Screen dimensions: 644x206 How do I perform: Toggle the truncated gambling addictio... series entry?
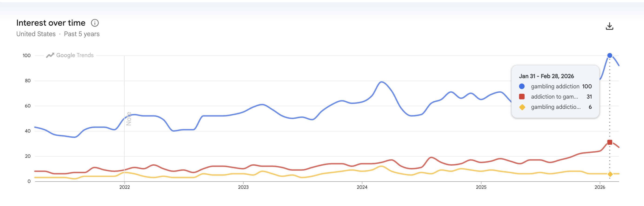click(555, 107)
